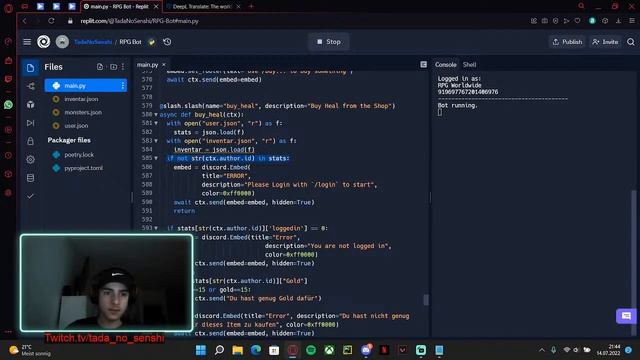
Task: Open inventar.json file
Action: pyautogui.click(x=81, y=99)
